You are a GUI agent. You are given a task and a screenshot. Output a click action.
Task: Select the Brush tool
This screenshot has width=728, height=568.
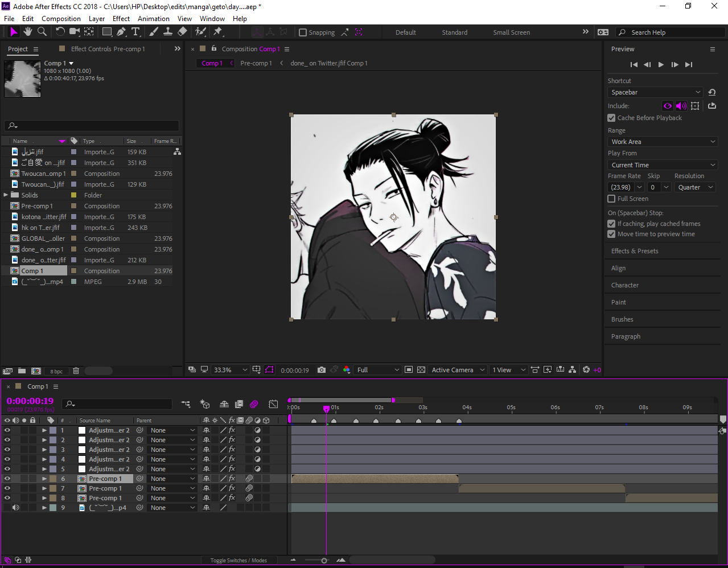pos(154,32)
